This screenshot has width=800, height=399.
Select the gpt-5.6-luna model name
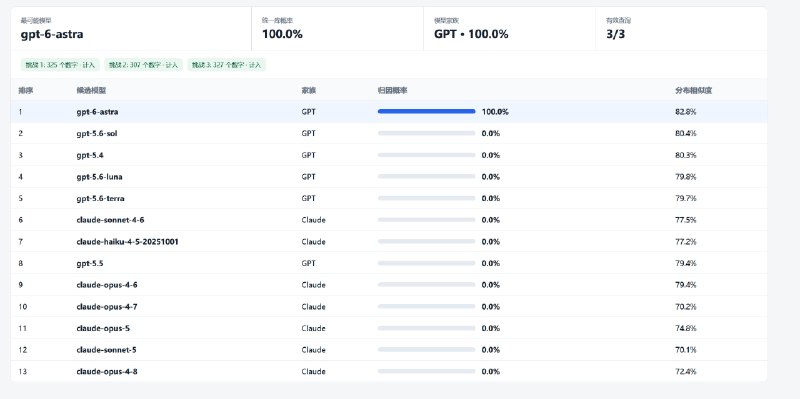(x=99, y=177)
